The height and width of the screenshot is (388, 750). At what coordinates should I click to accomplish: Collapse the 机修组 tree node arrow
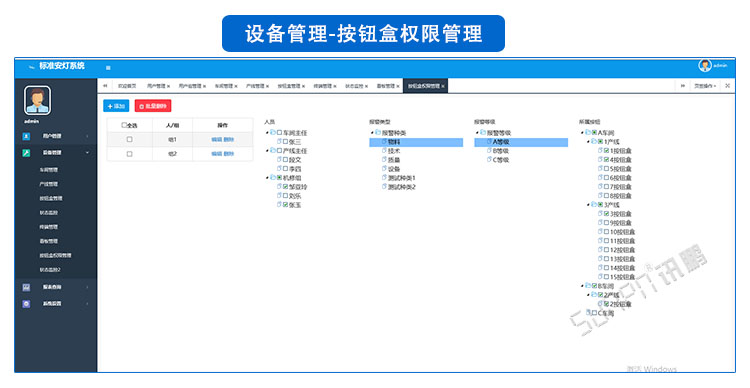pyautogui.click(x=267, y=178)
